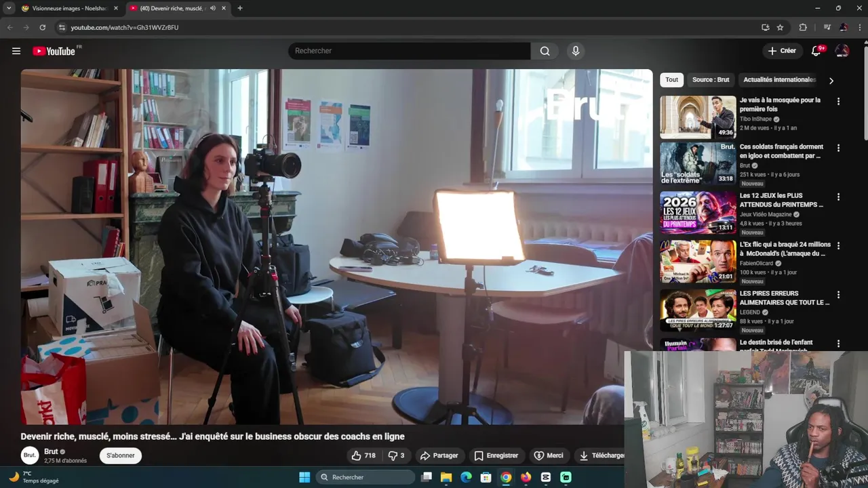Reload the current page

point(42,27)
